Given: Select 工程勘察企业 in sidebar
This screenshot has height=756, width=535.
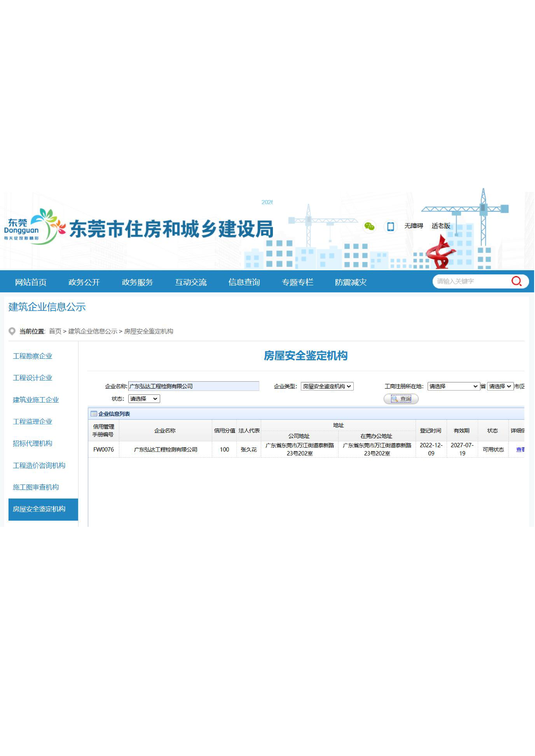Looking at the screenshot, I should tap(33, 356).
